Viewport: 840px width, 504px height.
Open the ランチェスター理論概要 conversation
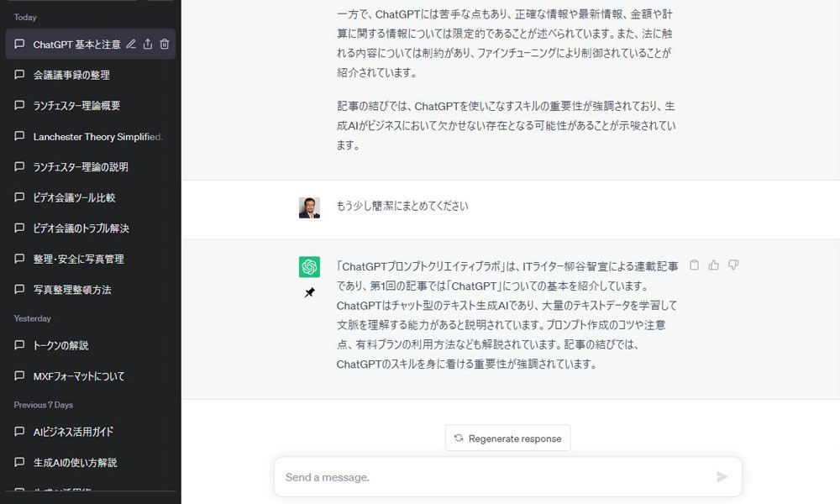pyautogui.click(x=91, y=106)
